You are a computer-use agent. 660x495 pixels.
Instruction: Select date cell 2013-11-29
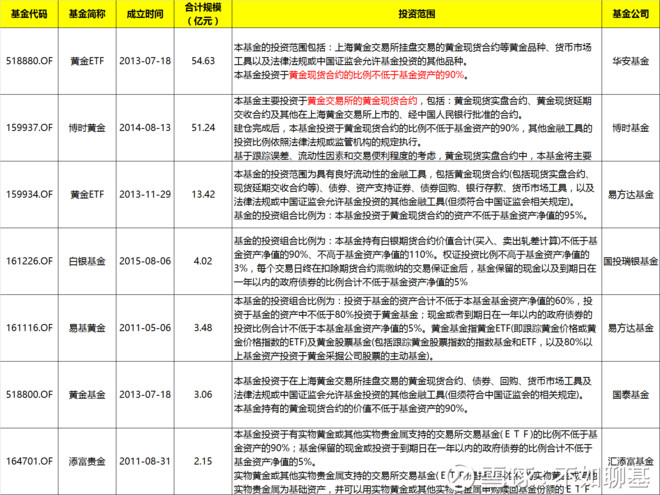point(145,194)
